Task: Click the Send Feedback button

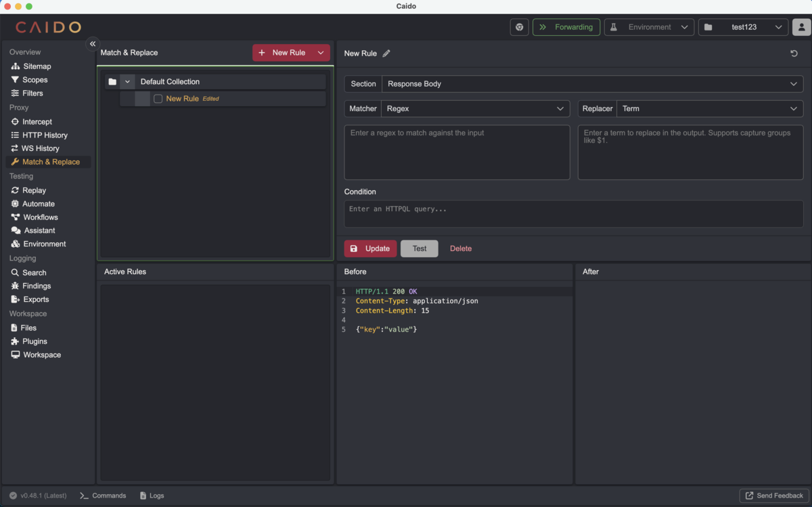Action: coord(774,495)
